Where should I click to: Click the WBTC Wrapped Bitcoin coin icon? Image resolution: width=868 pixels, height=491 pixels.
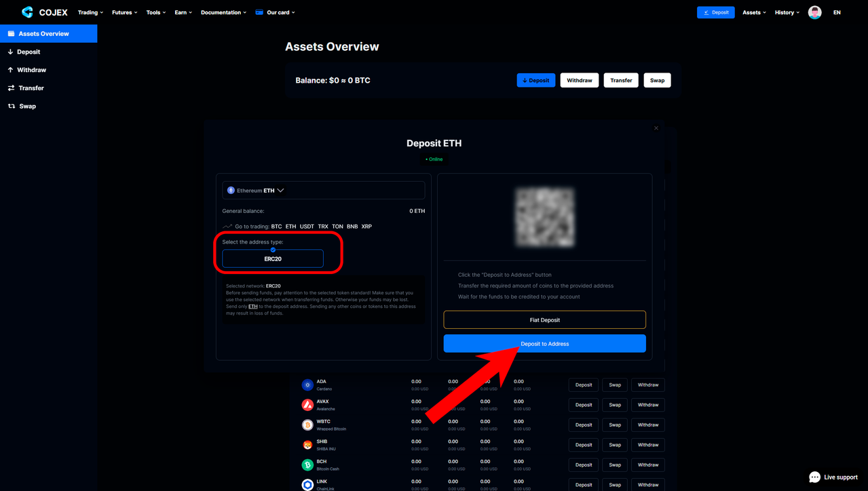point(307,425)
